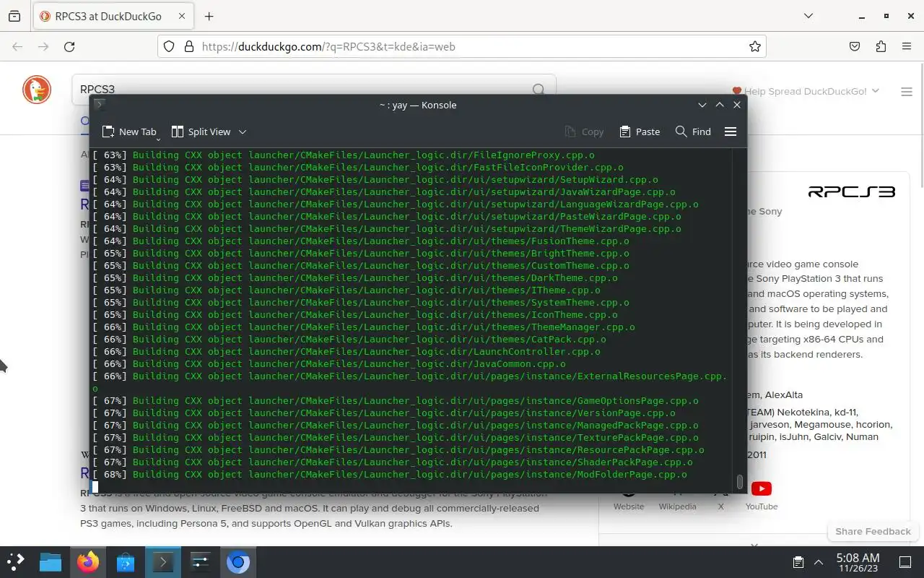
Task: Click Share Feedback button
Action: (873, 531)
